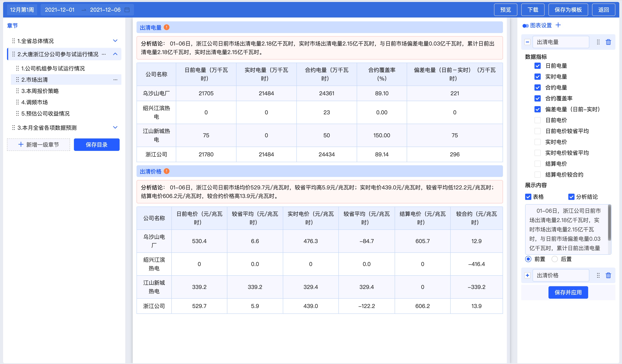Click end date 2021-12-06 field
622x364 pixels.
pos(105,10)
